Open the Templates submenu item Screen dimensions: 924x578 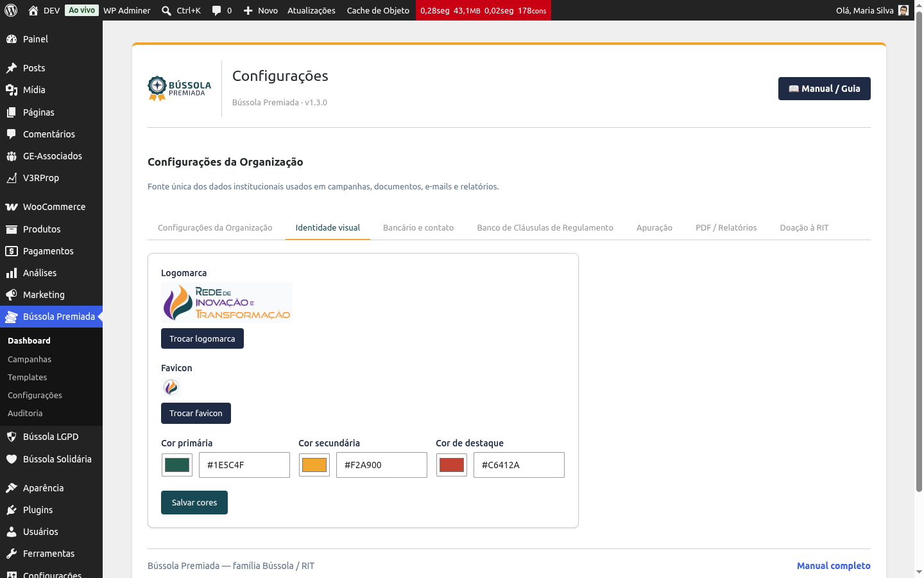(28, 378)
